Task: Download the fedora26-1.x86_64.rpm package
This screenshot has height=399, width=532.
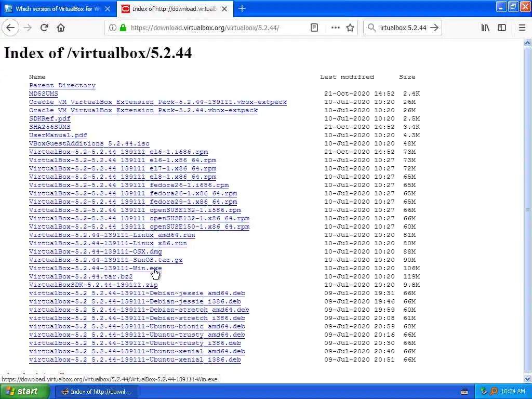Action: 133,193
